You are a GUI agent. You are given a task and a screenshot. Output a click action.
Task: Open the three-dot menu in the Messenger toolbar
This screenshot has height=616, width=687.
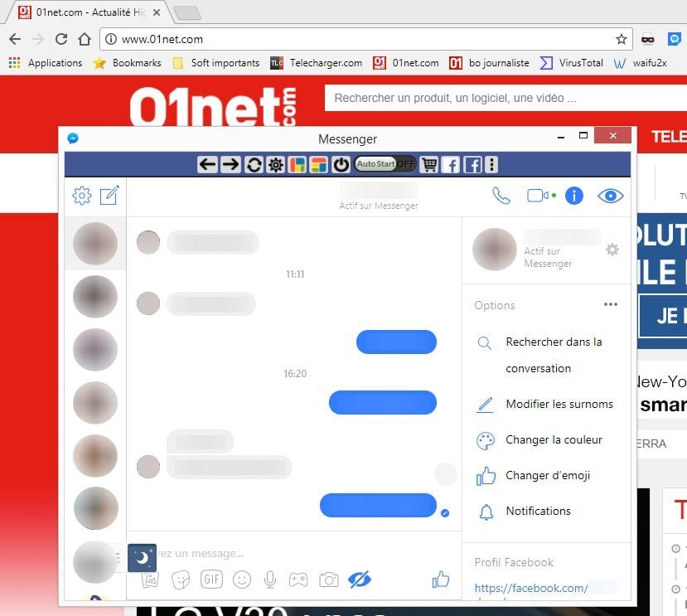[491, 164]
